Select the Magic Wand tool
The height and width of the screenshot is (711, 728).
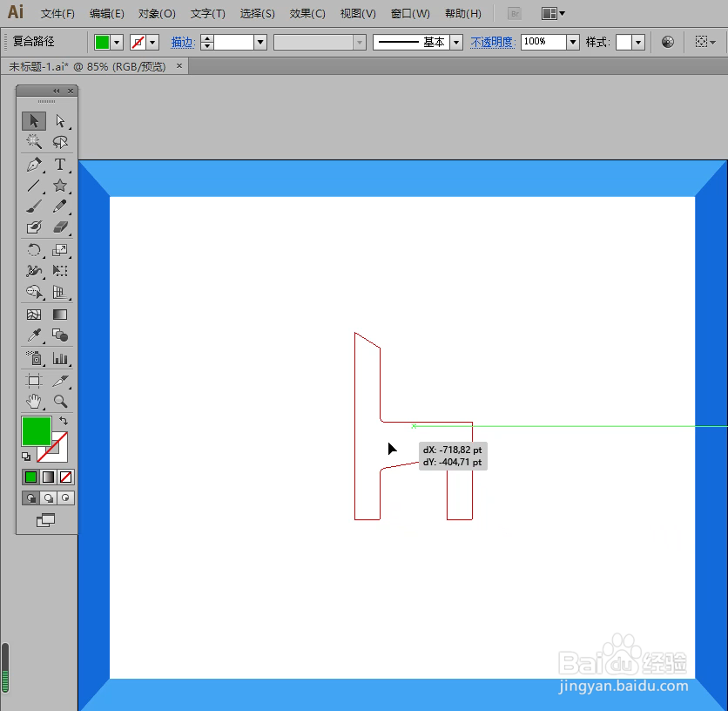(x=34, y=142)
